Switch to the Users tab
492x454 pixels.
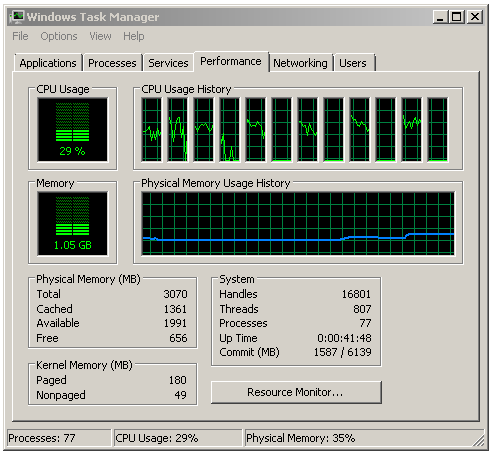coord(353,63)
